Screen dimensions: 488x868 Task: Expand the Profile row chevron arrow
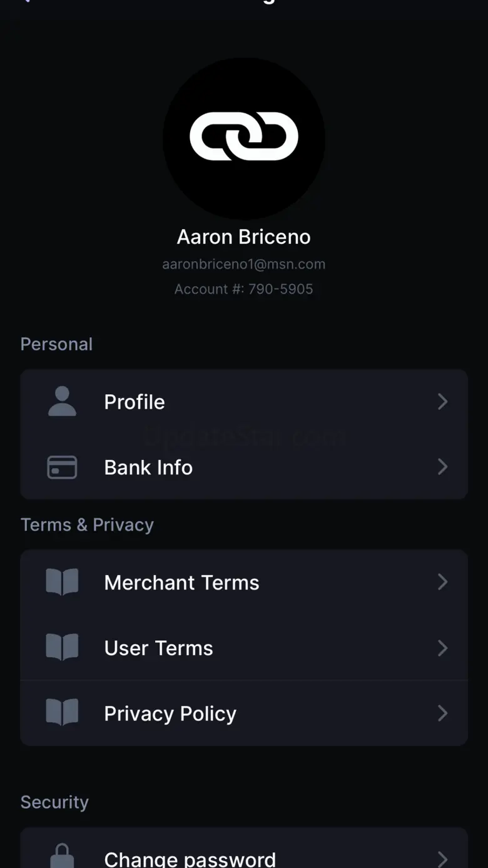point(442,402)
